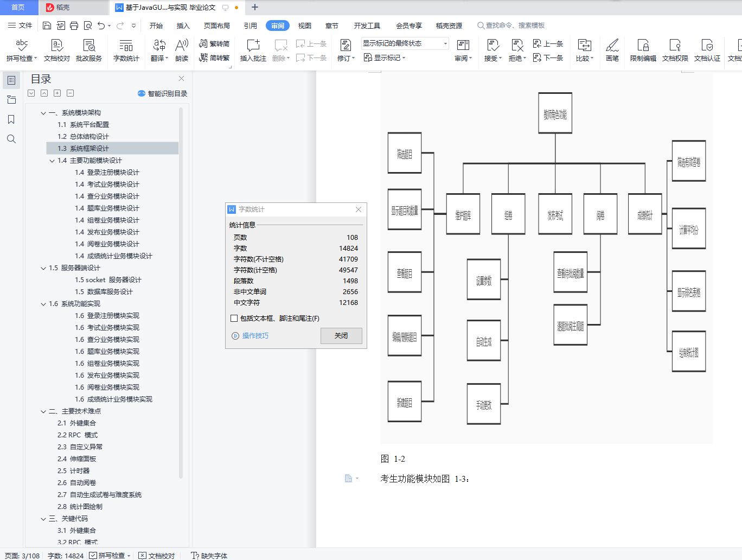
Task: Open the bookmark icon in left sidebar
Action: click(11, 119)
